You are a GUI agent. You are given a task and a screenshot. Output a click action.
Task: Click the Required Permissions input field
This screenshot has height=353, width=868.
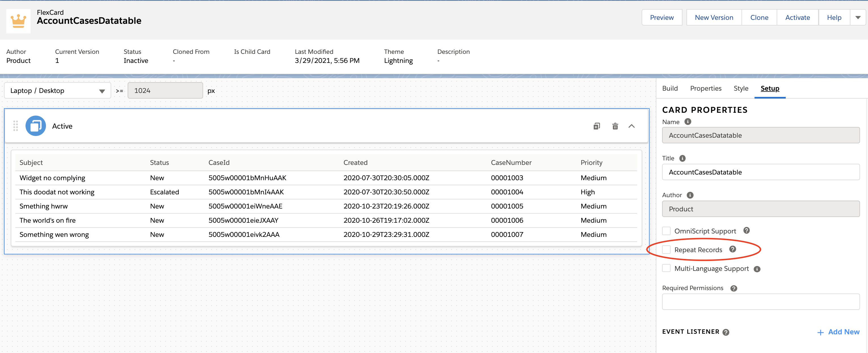760,301
